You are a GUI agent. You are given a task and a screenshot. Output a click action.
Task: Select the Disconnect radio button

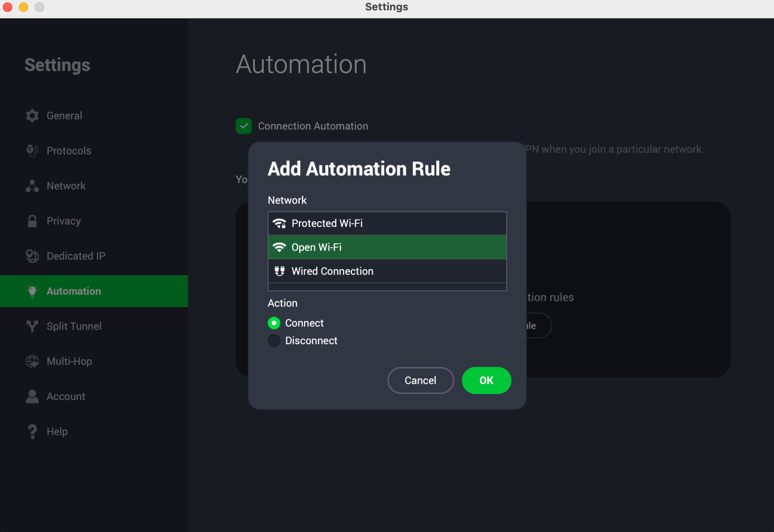coord(274,340)
